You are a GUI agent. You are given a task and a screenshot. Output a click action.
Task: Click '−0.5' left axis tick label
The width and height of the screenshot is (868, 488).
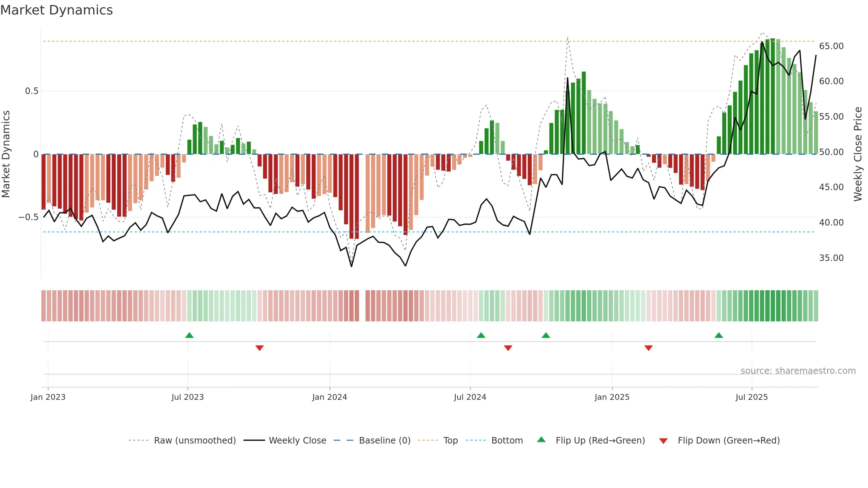(x=29, y=217)
